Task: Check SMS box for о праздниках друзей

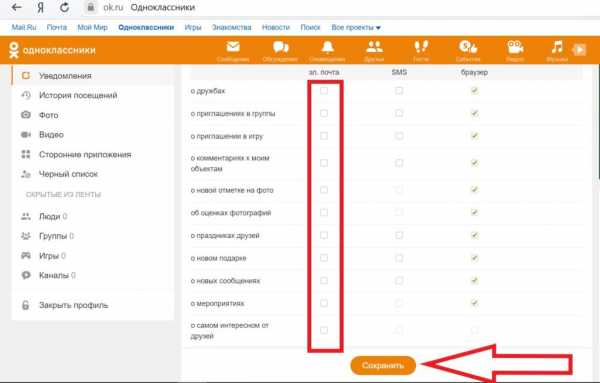Action: [x=399, y=235]
